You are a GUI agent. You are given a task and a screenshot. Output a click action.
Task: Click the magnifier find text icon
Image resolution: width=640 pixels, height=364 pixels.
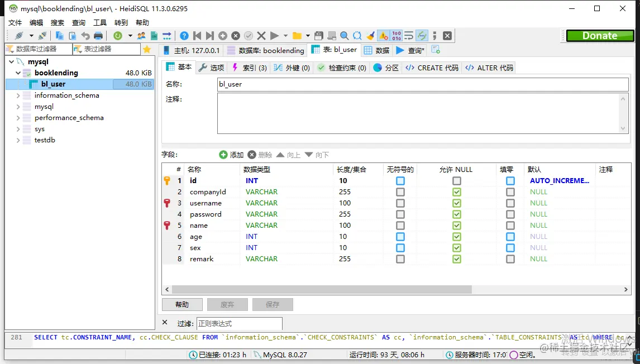click(x=345, y=36)
